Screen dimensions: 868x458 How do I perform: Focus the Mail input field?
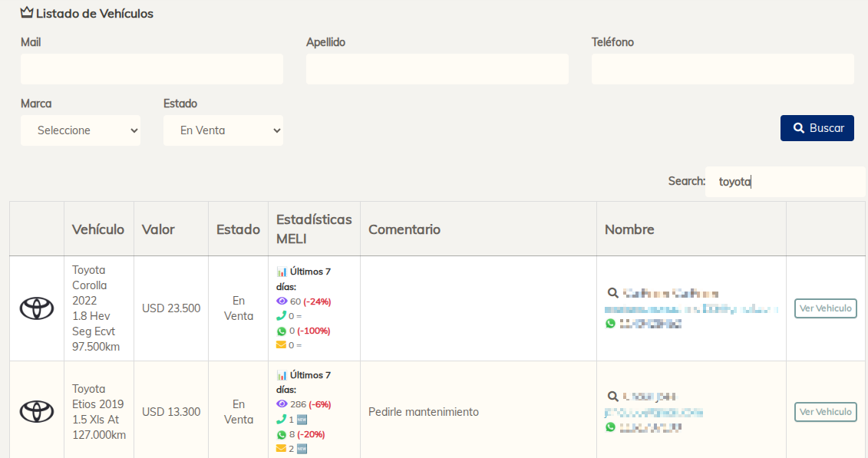[152, 69]
